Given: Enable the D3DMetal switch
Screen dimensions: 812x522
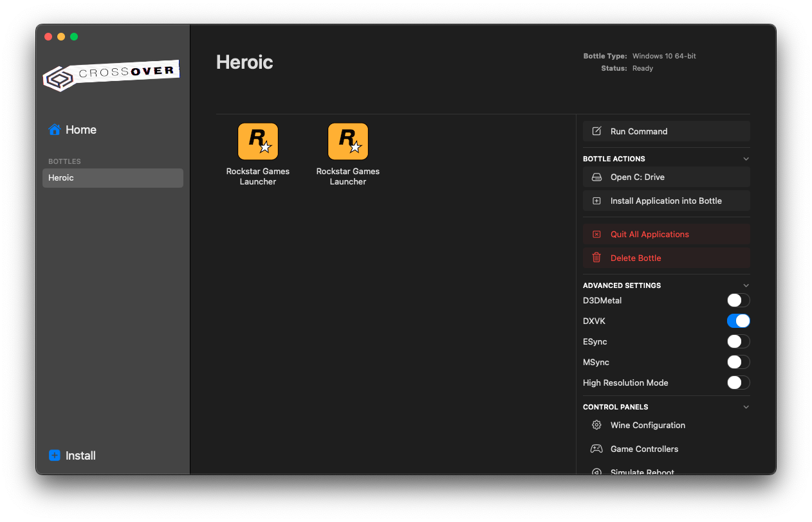Looking at the screenshot, I should 738,300.
